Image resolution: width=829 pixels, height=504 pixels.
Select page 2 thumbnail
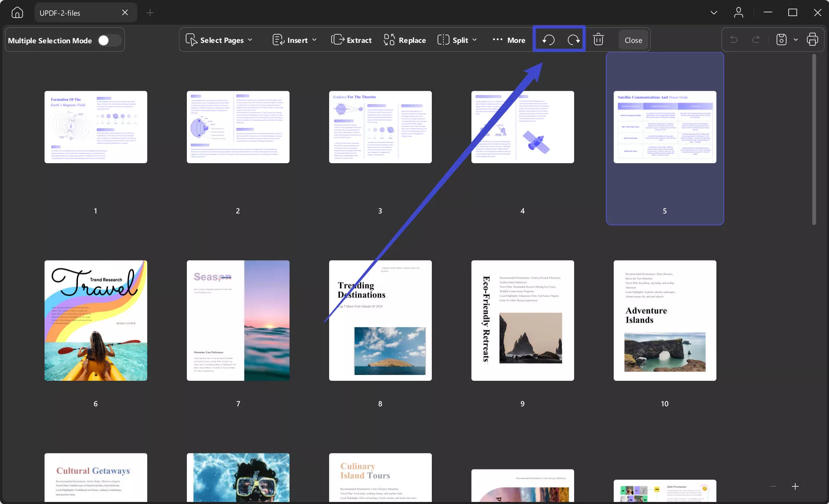238,127
